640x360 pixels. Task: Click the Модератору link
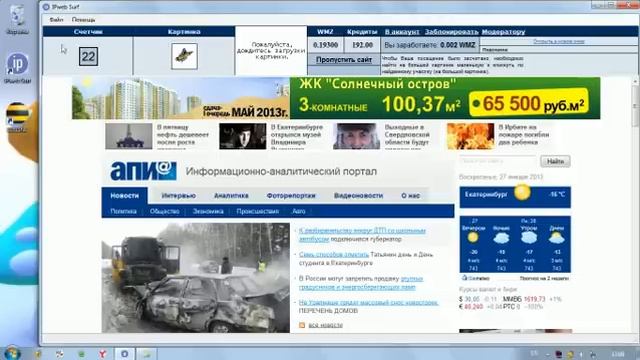[x=503, y=32]
